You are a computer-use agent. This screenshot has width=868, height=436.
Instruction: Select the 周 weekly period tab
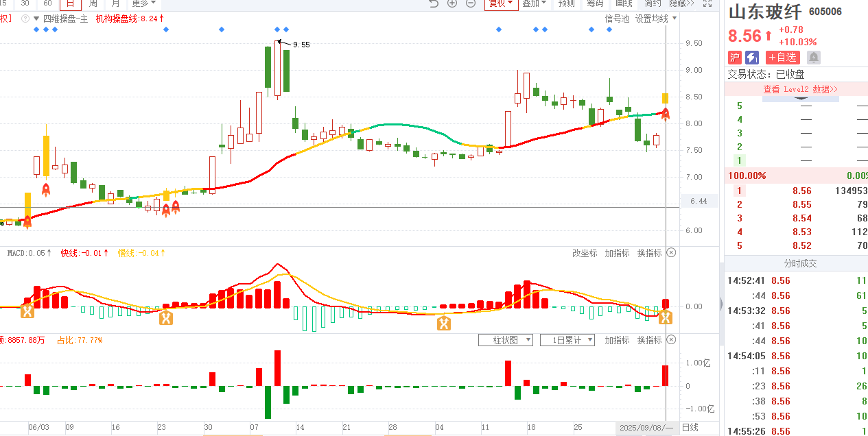[x=93, y=3]
